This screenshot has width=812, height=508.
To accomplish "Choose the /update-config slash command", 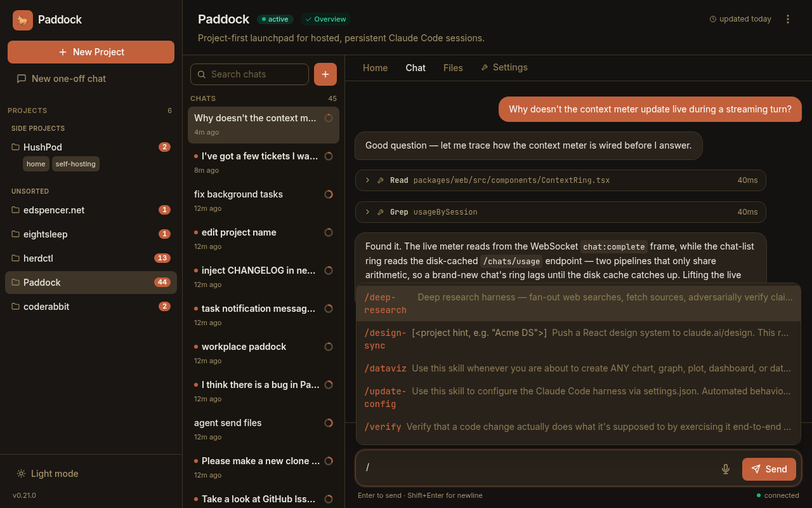I will (x=579, y=398).
